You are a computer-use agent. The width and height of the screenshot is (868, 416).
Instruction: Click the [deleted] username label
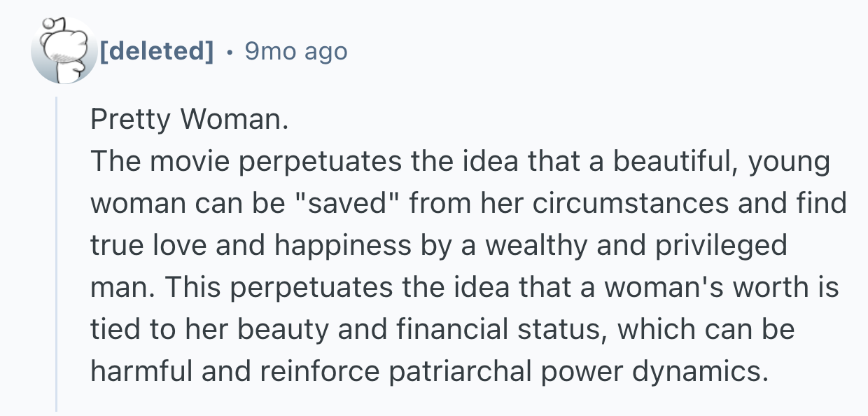pyautogui.click(x=156, y=51)
